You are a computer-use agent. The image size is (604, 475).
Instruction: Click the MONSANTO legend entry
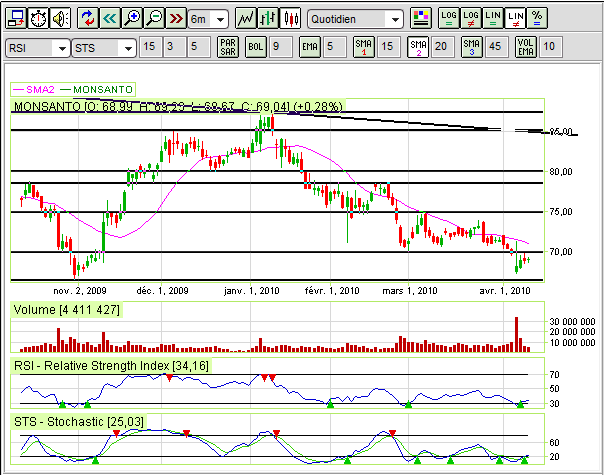[x=97, y=90]
